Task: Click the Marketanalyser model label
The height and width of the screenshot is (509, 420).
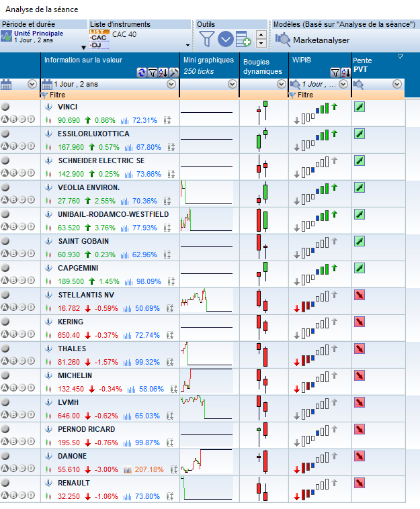Action: point(321,40)
